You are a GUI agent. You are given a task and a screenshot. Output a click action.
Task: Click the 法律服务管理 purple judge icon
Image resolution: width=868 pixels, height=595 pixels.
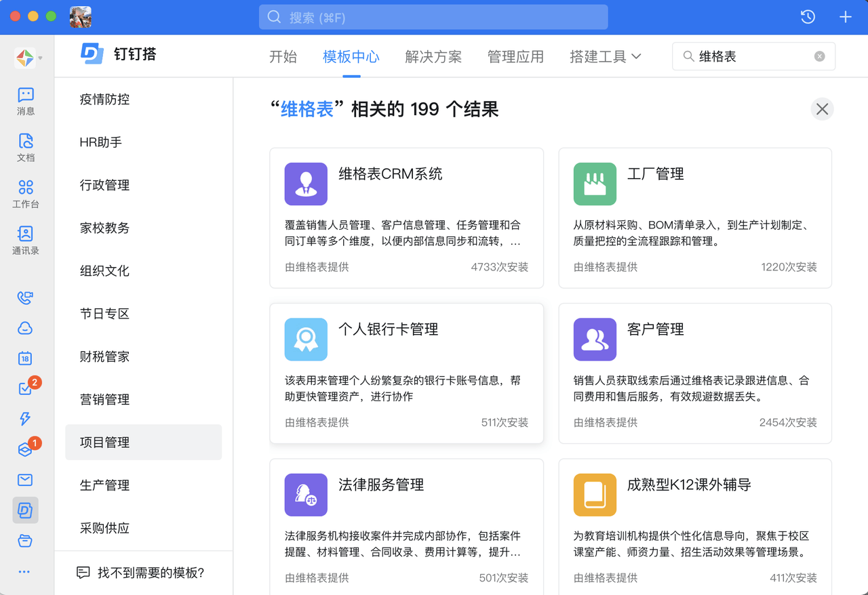pos(306,495)
